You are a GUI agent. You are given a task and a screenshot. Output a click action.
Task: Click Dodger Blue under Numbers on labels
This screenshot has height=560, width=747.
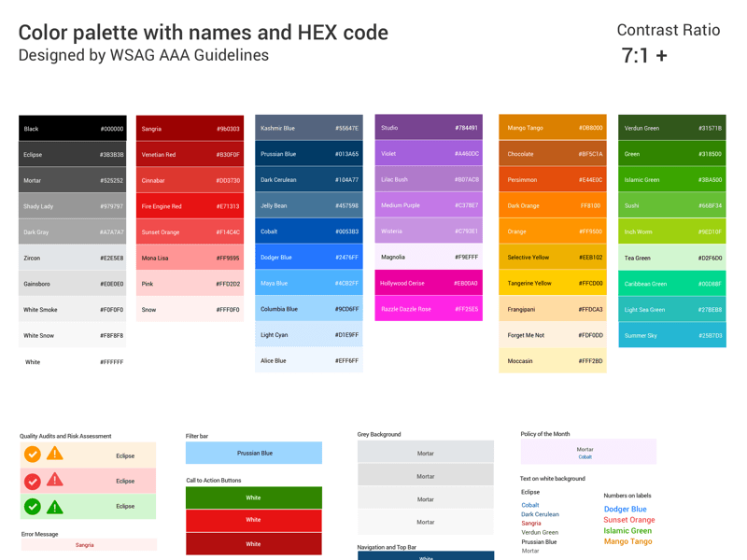(x=625, y=509)
